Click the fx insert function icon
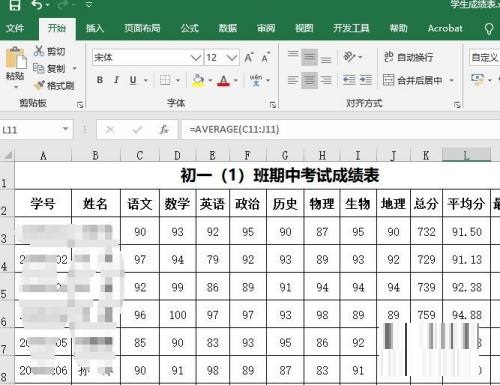500x385 pixels. coord(164,129)
